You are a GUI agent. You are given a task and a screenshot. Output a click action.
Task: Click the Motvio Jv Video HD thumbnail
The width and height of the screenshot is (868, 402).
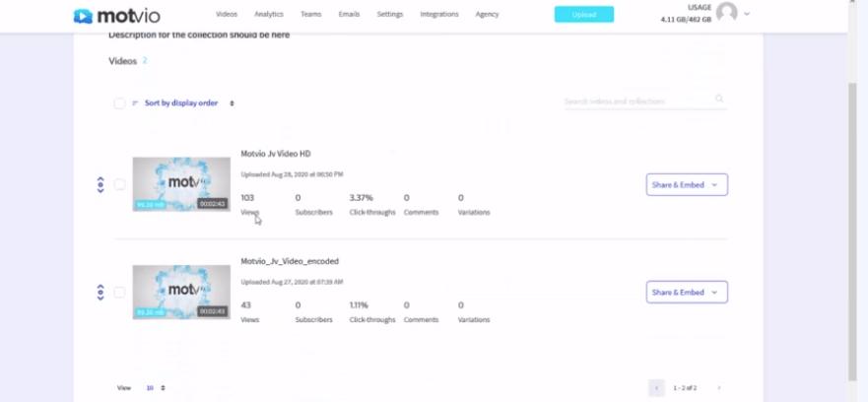click(x=181, y=184)
